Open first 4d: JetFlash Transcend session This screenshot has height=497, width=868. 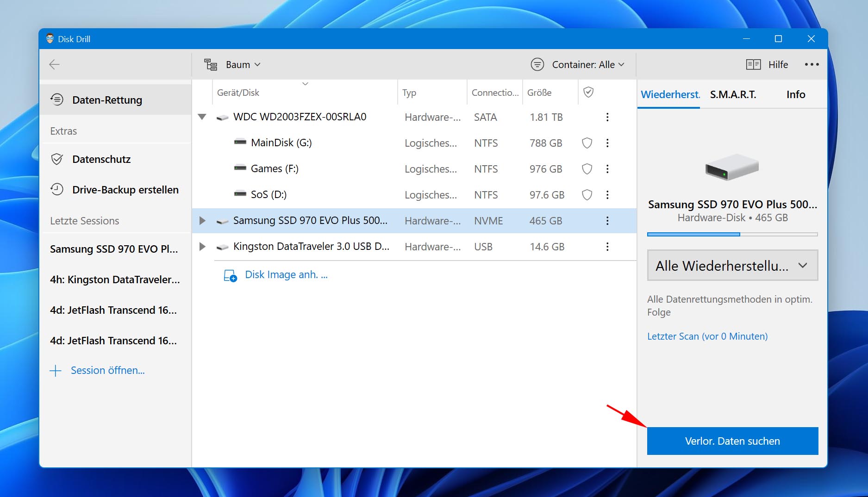(113, 310)
